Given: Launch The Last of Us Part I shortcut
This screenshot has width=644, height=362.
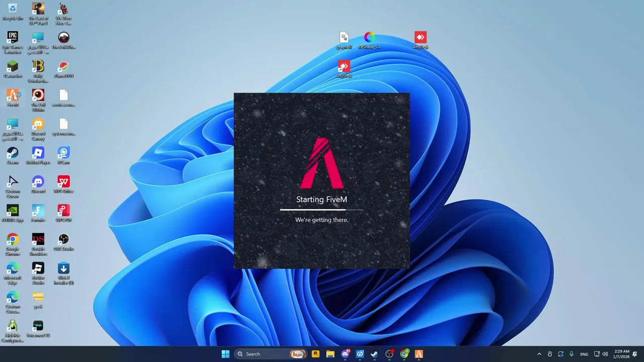Looking at the screenshot, I should click(38, 14).
